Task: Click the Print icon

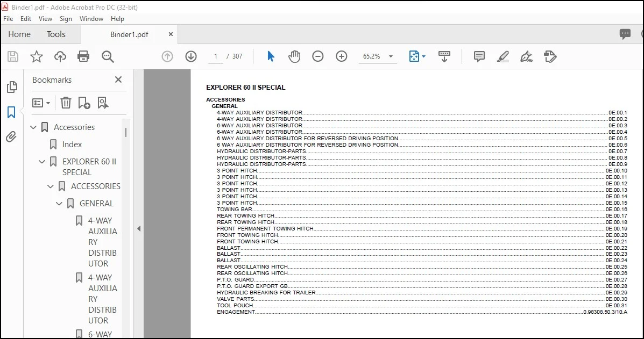Action: (x=83, y=56)
